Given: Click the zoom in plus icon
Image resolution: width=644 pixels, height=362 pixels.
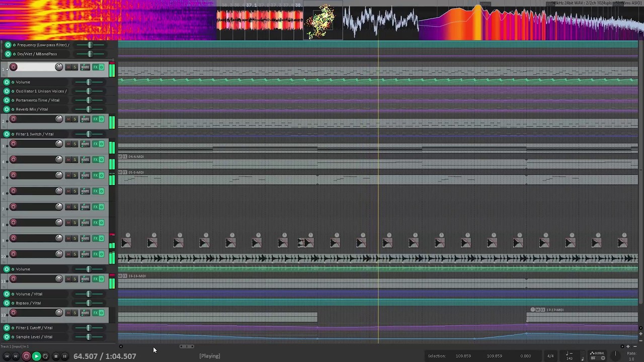Looking at the screenshot, I should coord(628,346).
